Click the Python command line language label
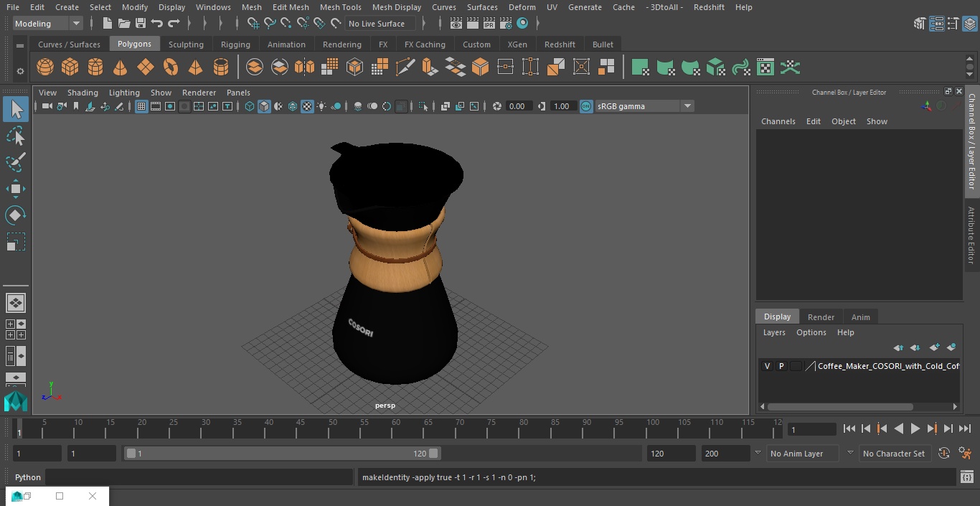The height and width of the screenshot is (506, 980). tap(28, 477)
